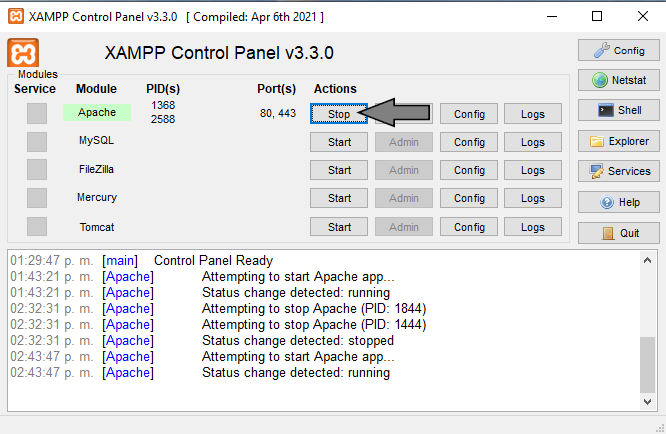The width and height of the screenshot is (666, 434).
Task: Click the window resize grip in the status bar corner
Action: (x=660, y=428)
